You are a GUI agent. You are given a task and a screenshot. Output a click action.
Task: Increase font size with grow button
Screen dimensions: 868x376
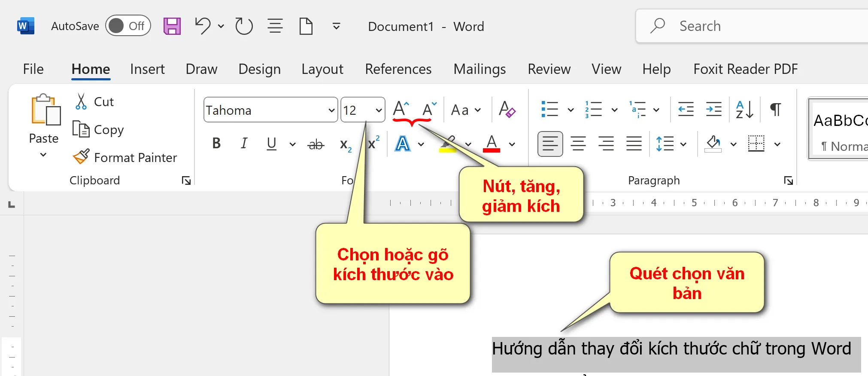tap(401, 109)
